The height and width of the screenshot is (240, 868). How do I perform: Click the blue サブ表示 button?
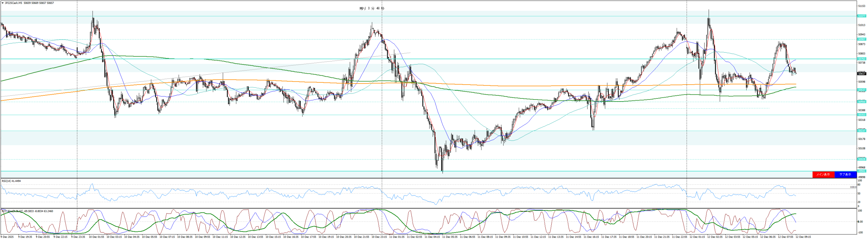[x=845, y=174]
